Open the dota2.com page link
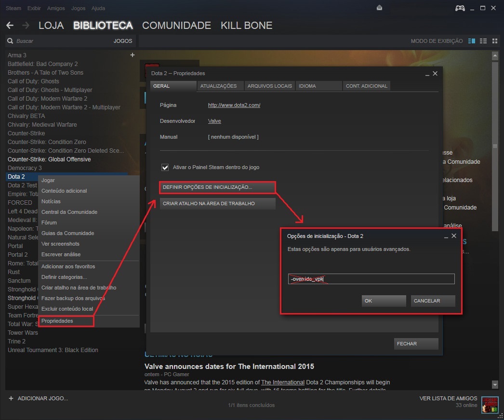The image size is (504, 420). coord(234,105)
